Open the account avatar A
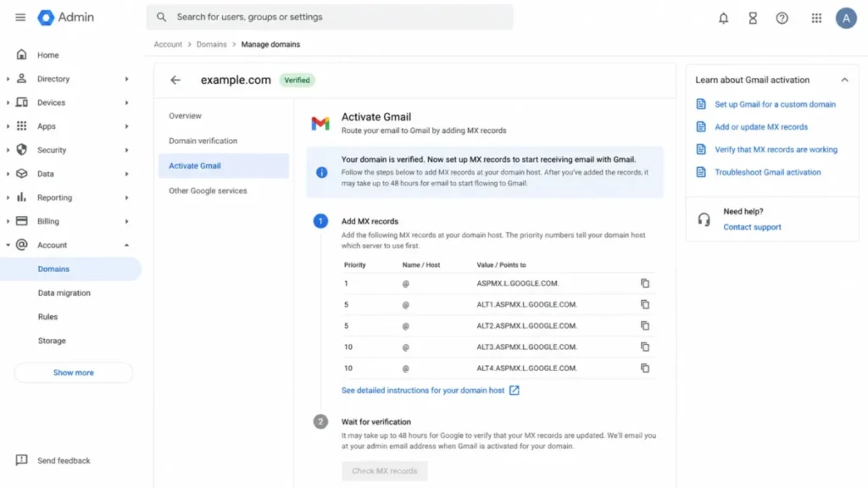This screenshot has width=868, height=488. coord(846,19)
